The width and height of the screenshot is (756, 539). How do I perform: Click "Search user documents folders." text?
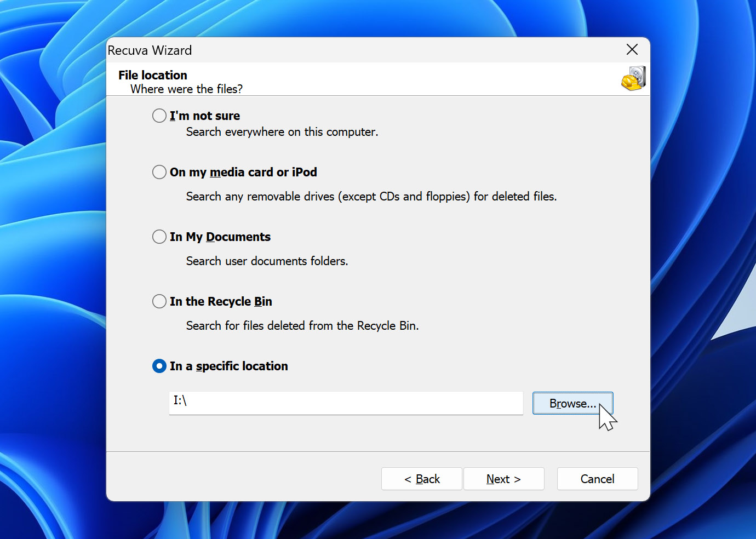point(267,261)
